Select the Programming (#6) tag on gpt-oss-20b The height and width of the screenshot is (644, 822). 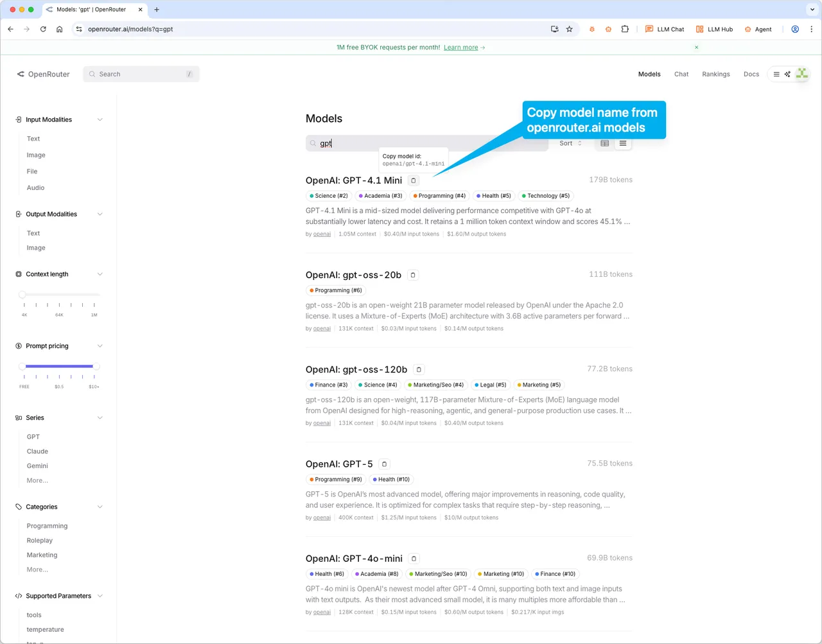pyautogui.click(x=336, y=290)
